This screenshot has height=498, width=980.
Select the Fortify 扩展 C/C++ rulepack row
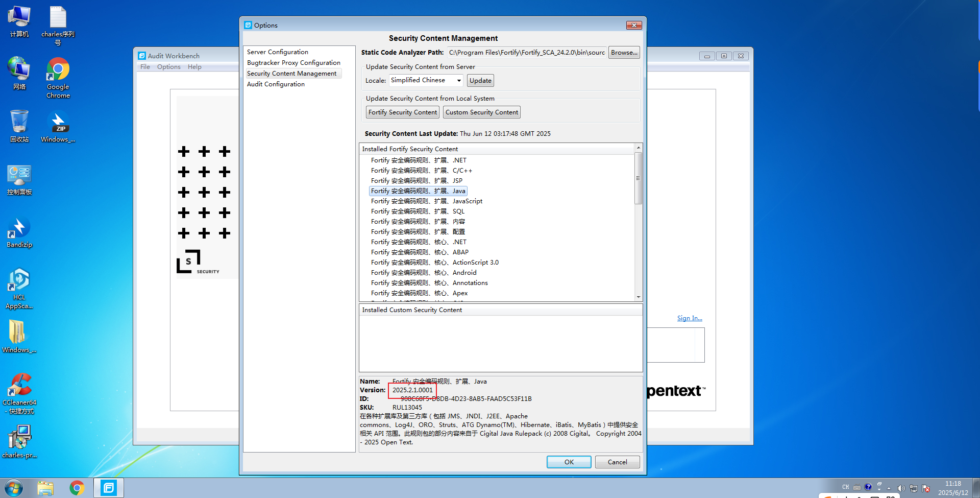pos(422,171)
